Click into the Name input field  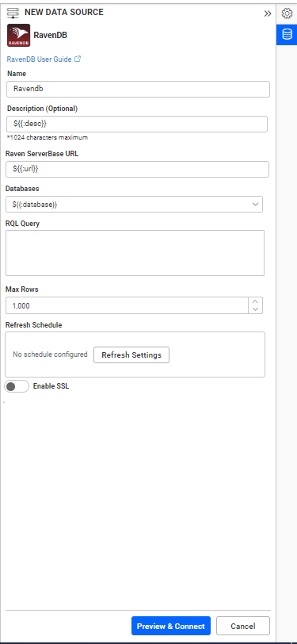click(139, 89)
